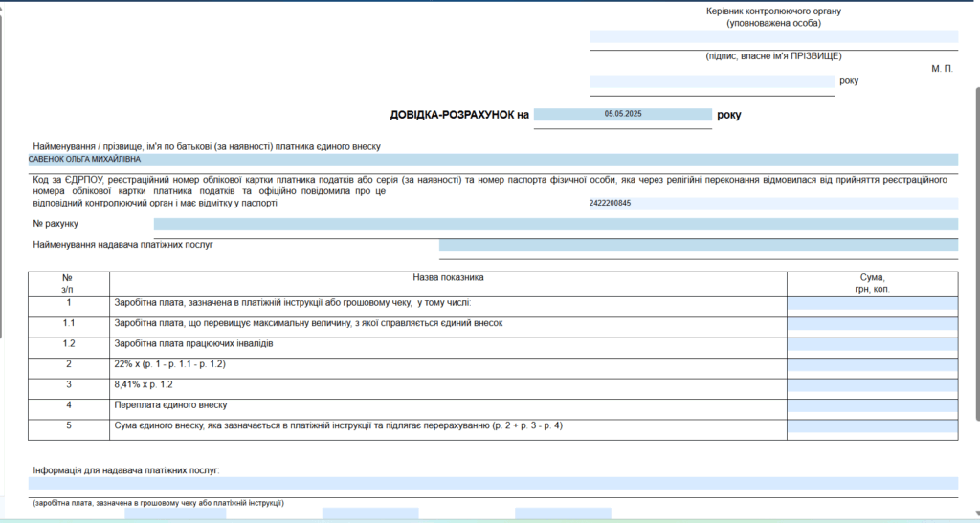The image size is (980, 523).
Task: Click the text '8,41% х р. 1.2'
Action: coord(144,384)
